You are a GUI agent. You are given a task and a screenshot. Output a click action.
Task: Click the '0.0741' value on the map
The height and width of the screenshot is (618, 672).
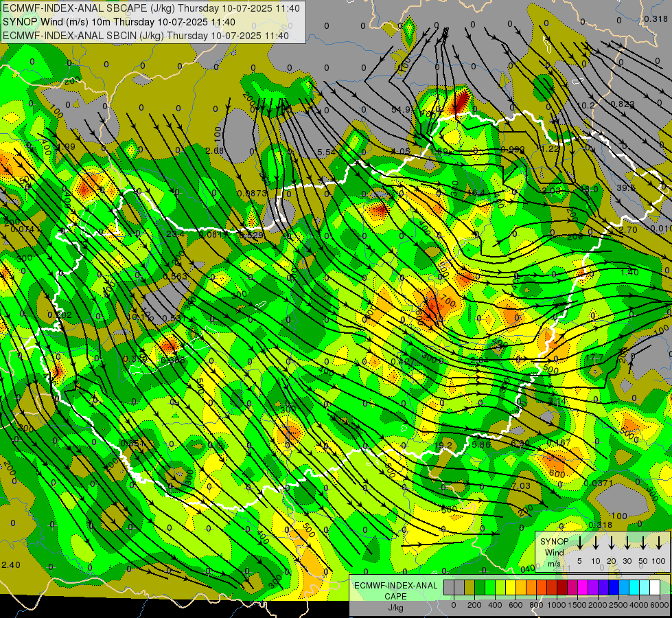click(25, 229)
